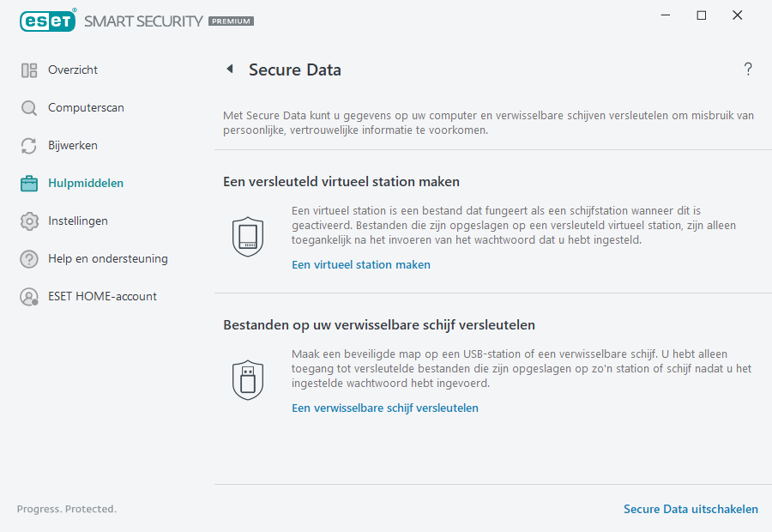Click the encrypted virtual drive shield icon
Screen dimensions: 772x532
(248, 236)
